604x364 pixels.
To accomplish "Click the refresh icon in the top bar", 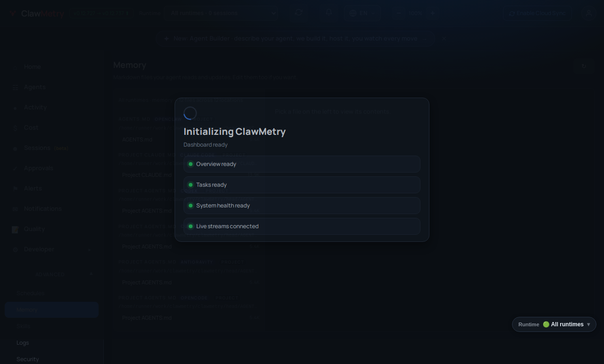I will click(x=299, y=13).
